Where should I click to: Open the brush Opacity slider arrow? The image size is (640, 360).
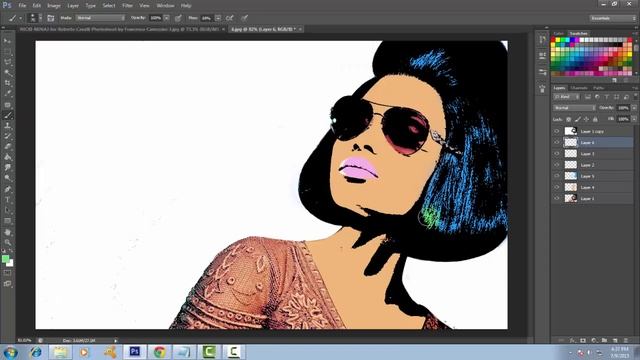(167, 18)
